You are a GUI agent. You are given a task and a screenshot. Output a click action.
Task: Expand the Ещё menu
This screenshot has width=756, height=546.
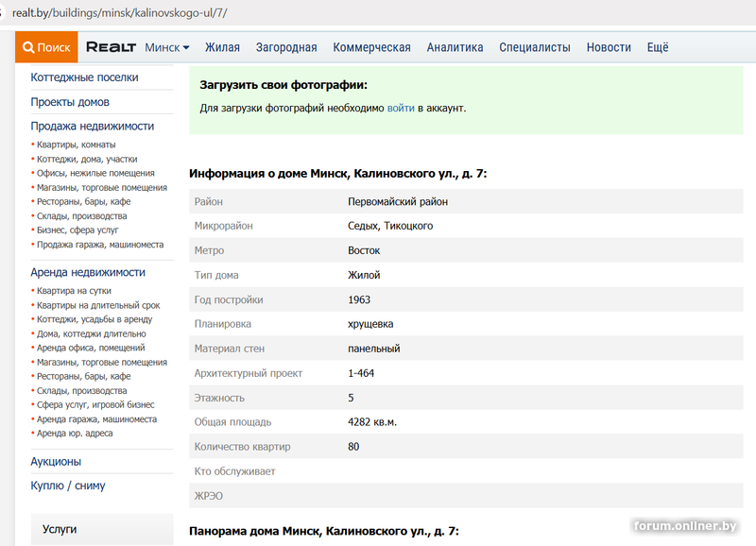click(658, 47)
